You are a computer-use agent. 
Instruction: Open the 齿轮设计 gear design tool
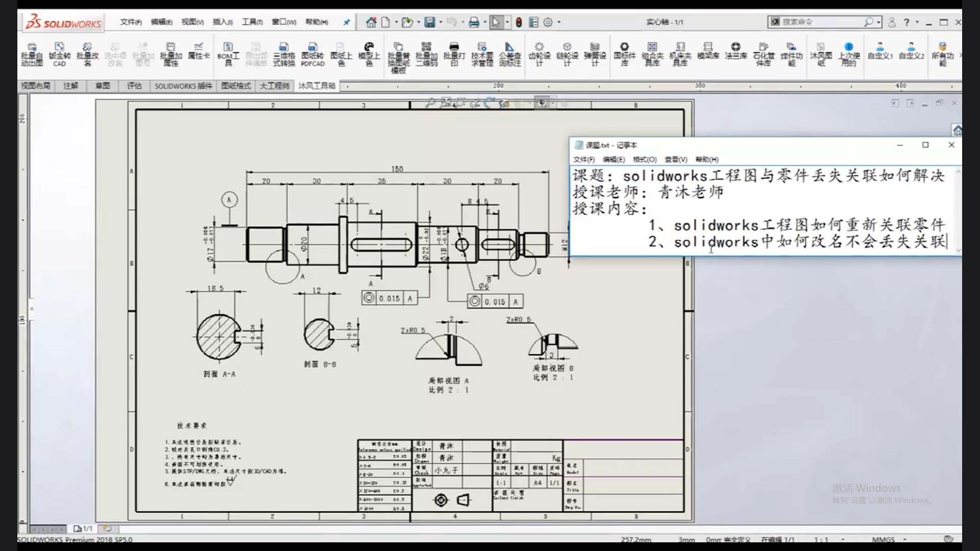539,55
